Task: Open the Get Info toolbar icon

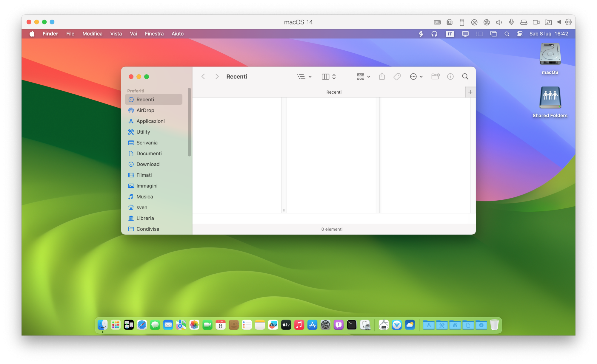Action: 450,77
